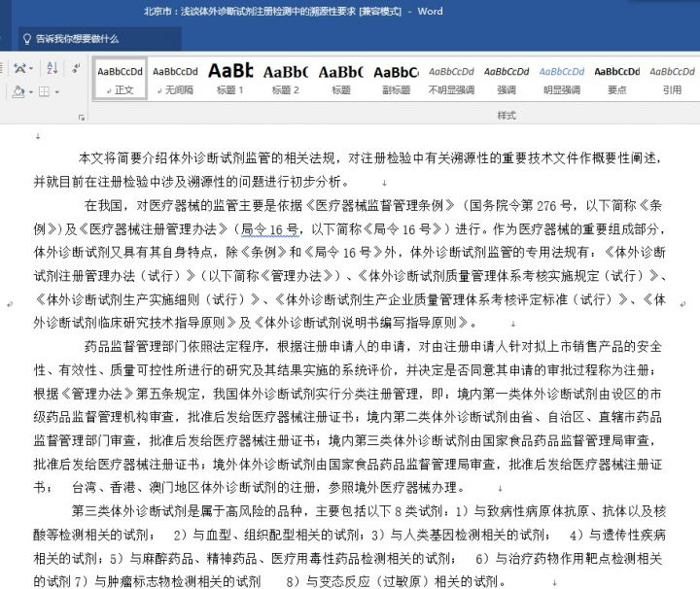
Task: Select the 要点 style
Action: click(x=616, y=78)
